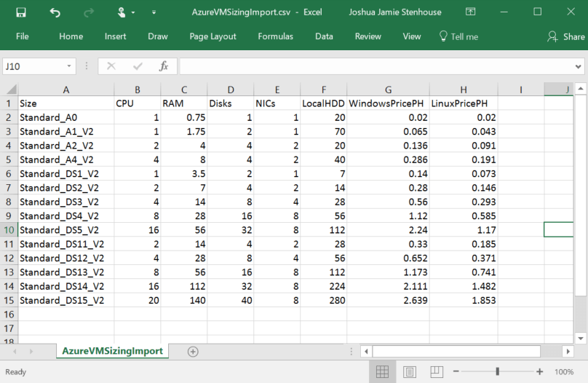Click the zoom slider handle
The image size is (588, 383).
497,371
